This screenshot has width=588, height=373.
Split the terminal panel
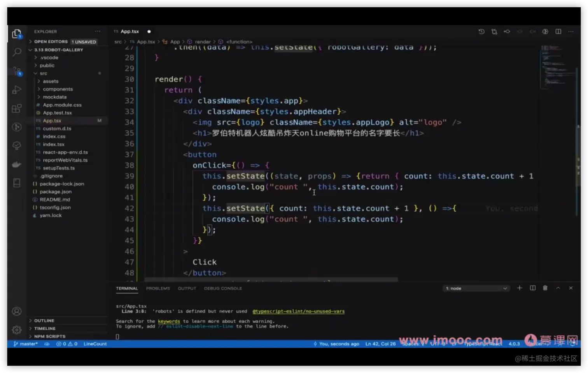533,288
